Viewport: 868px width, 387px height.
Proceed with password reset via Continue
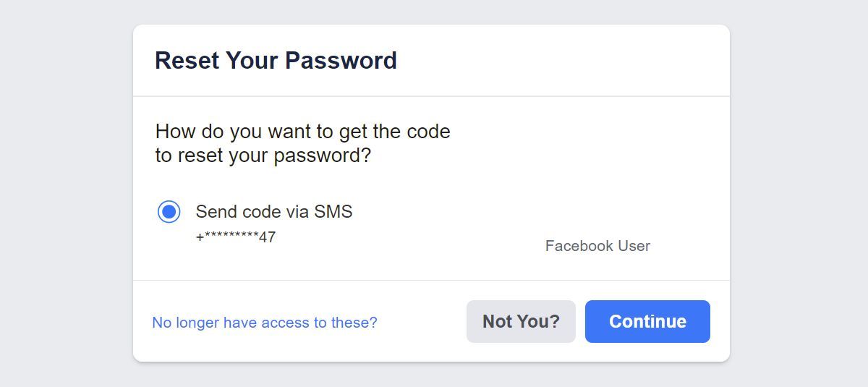coord(647,322)
